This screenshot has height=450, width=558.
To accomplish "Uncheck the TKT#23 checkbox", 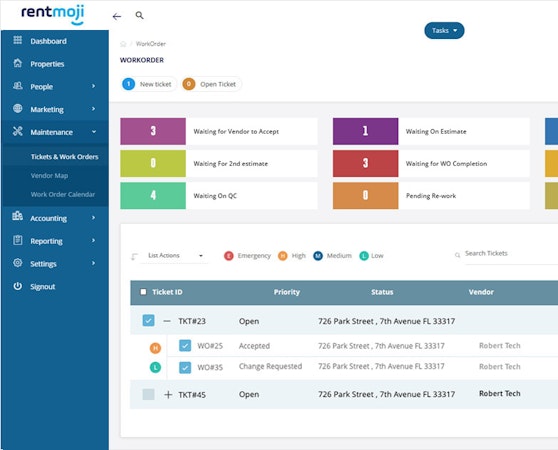I will pyautogui.click(x=148, y=321).
